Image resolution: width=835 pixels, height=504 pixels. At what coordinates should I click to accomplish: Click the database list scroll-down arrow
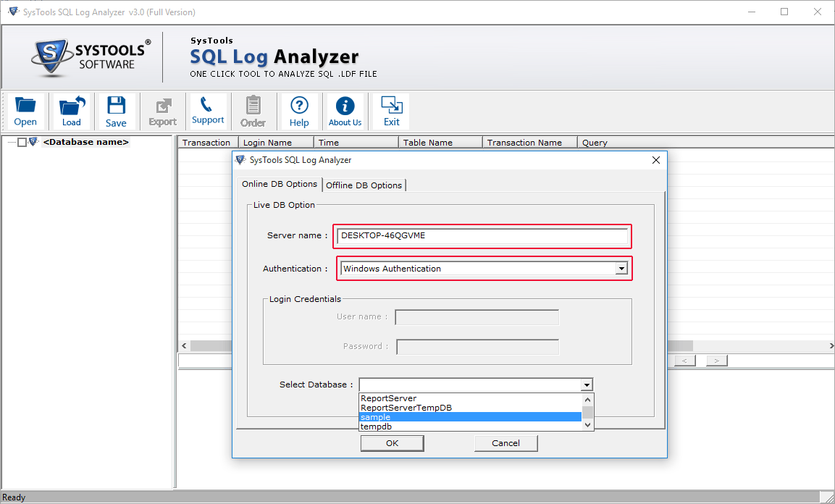587,424
